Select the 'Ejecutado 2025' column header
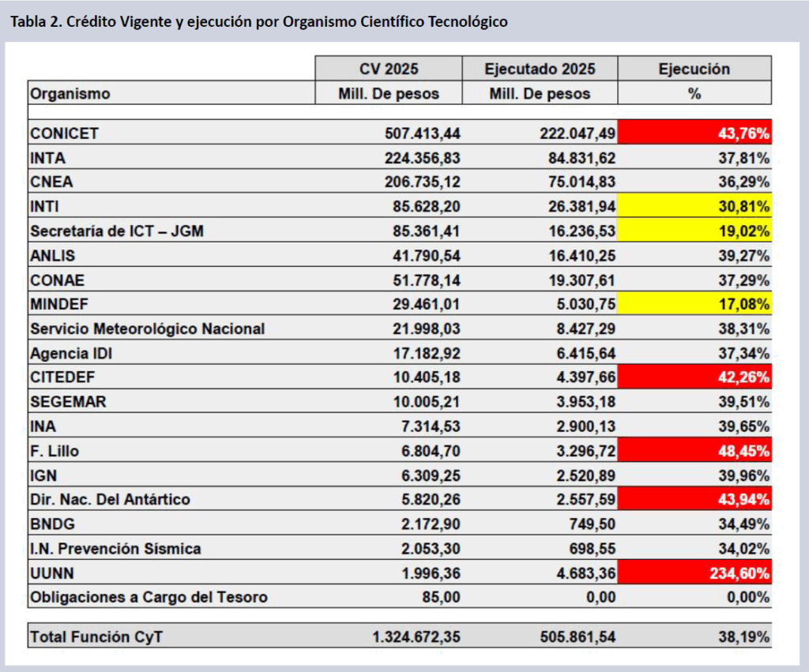809x672 pixels. click(x=540, y=69)
